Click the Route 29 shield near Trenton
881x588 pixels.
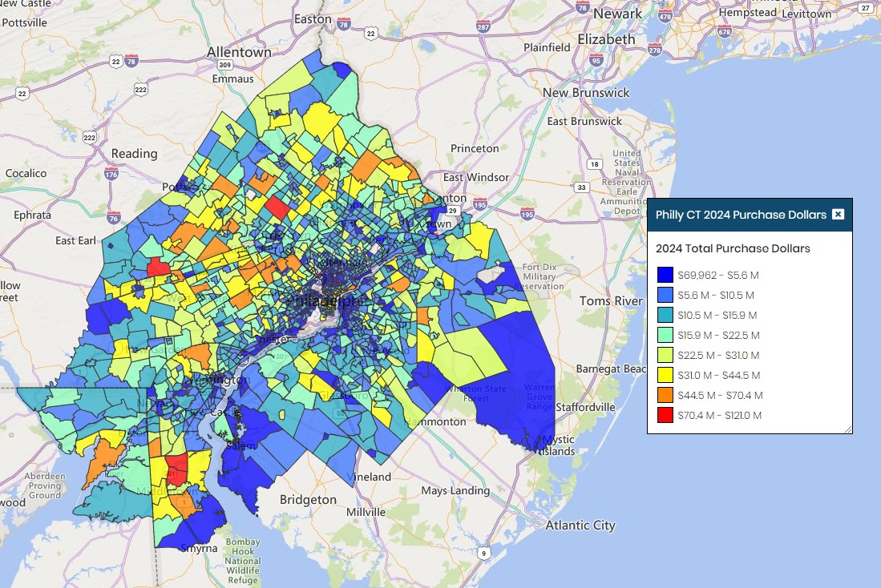[453, 211]
